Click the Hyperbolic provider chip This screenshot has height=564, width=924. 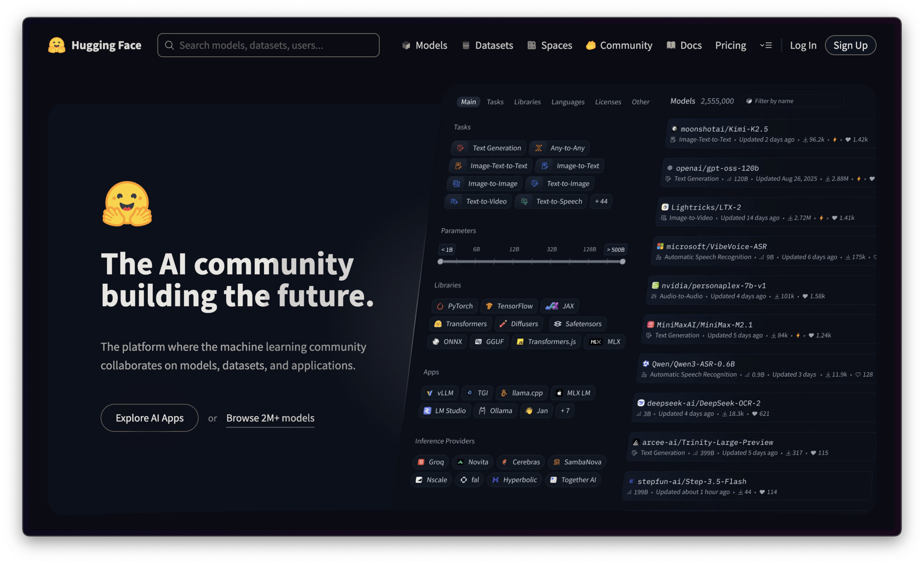pos(514,480)
